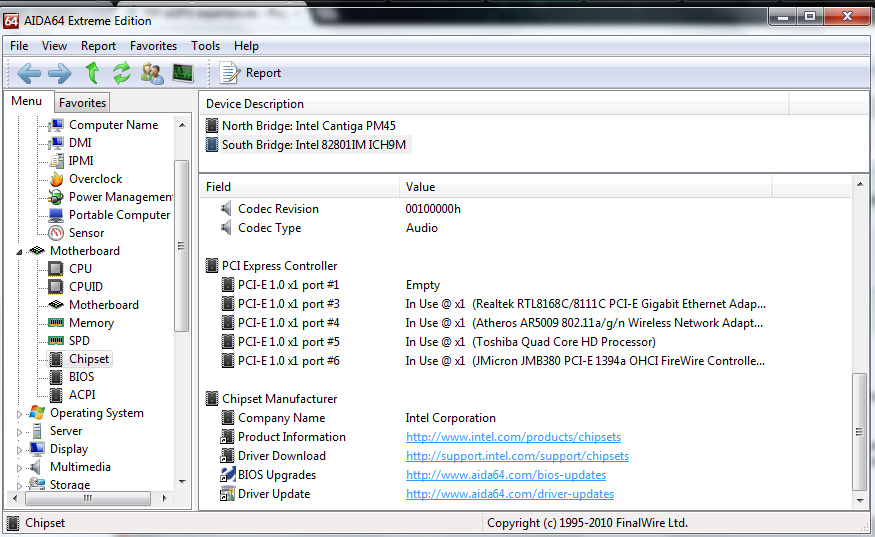This screenshot has width=875, height=537.
Task: Select the SPD tree item
Action: pyautogui.click(x=79, y=341)
